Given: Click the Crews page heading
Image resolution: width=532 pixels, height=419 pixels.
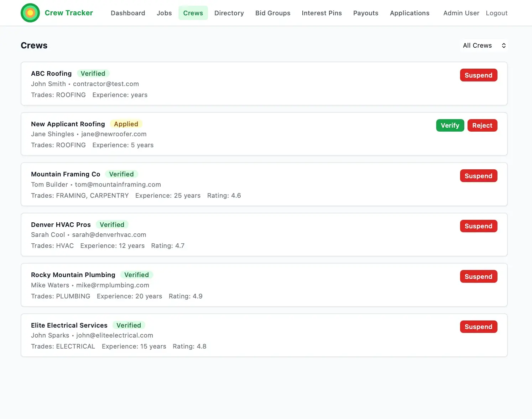Looking at the screenshot, I should pos(34,46).
